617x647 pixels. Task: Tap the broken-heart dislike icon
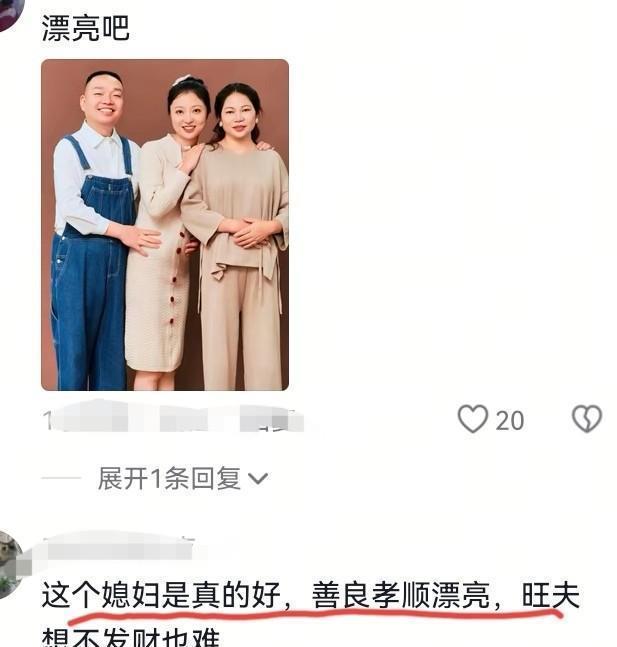(x=586, y=419)
